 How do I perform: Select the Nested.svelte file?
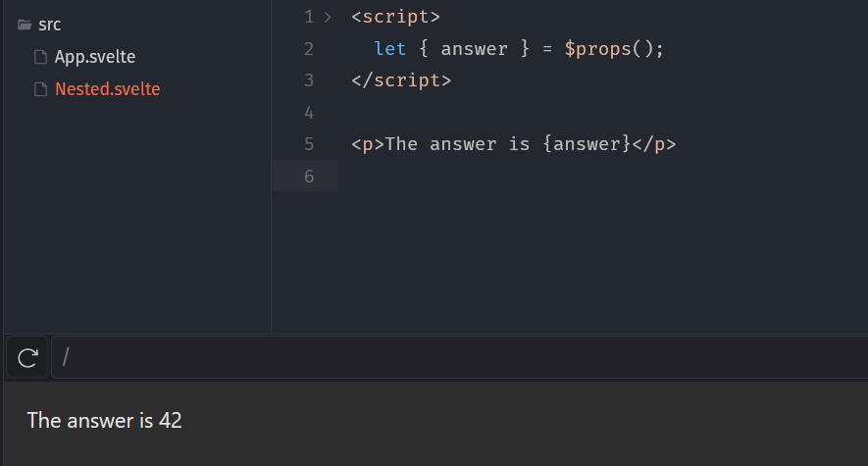[x=107, y=89]
